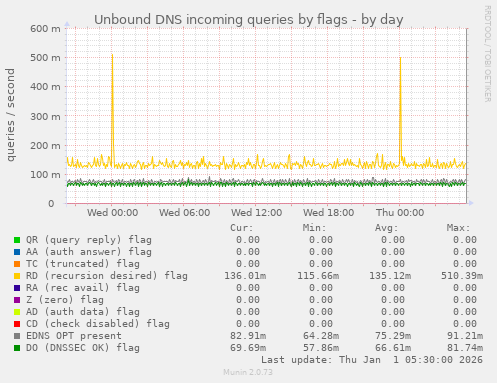Click the DO flag dark green swatch
Image resolution: width=497 pixels, height=383 pixels.
pyautogui.click(x=17, y=348)
